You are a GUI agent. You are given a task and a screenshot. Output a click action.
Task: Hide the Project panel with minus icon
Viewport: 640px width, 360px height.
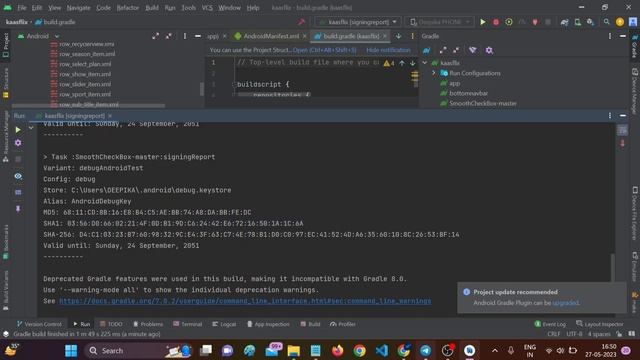[198, 36]
